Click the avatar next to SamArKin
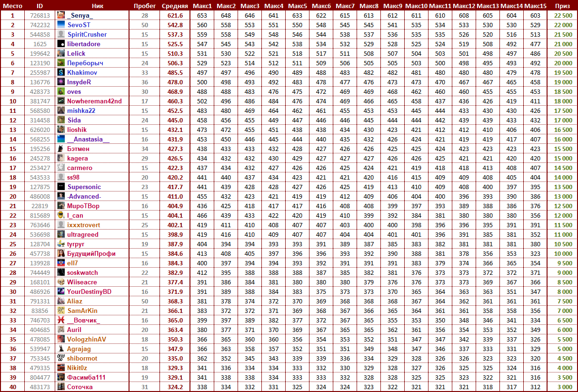The width and height of the screenshot is (578, 392). 61,311
